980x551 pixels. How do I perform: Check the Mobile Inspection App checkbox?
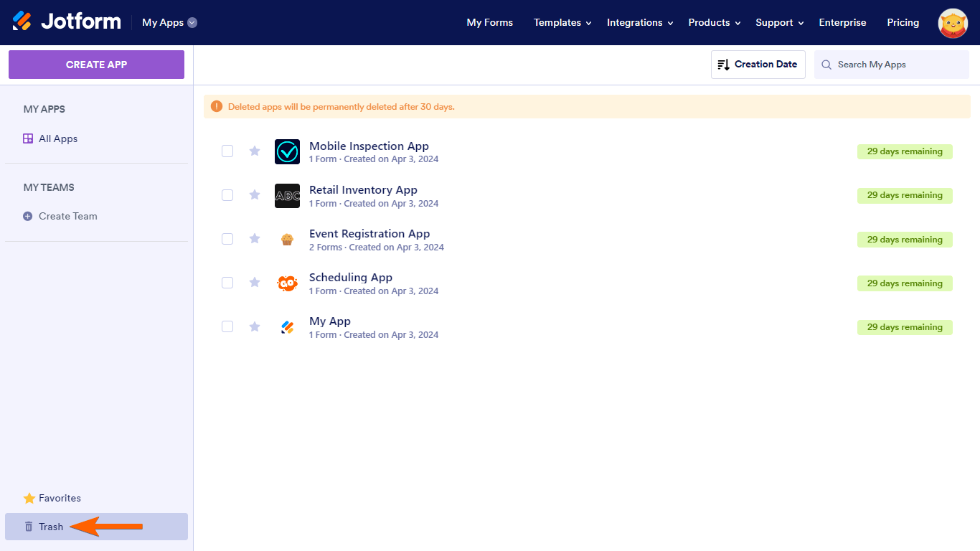[227, 151]
